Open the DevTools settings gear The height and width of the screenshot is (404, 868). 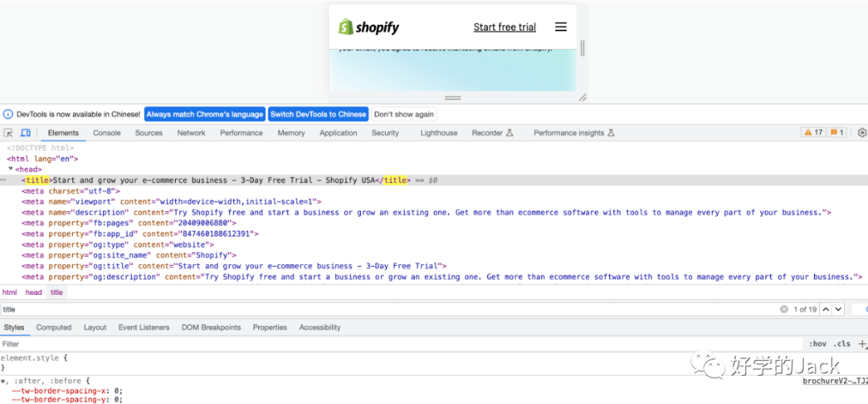(x=862, y=133)
